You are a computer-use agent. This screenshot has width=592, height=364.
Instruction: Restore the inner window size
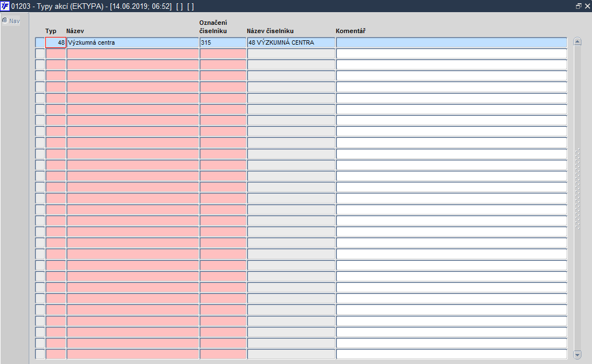point(578,6)
